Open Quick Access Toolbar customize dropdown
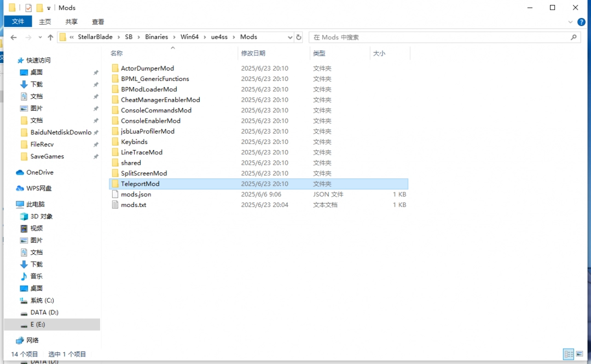 tap(49, 8)
